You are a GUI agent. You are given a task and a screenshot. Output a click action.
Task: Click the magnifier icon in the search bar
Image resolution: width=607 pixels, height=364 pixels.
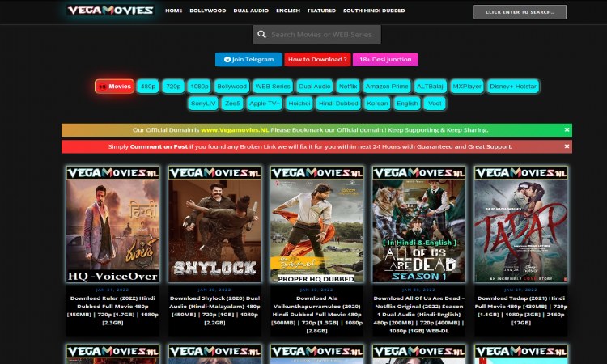[261, 35]
